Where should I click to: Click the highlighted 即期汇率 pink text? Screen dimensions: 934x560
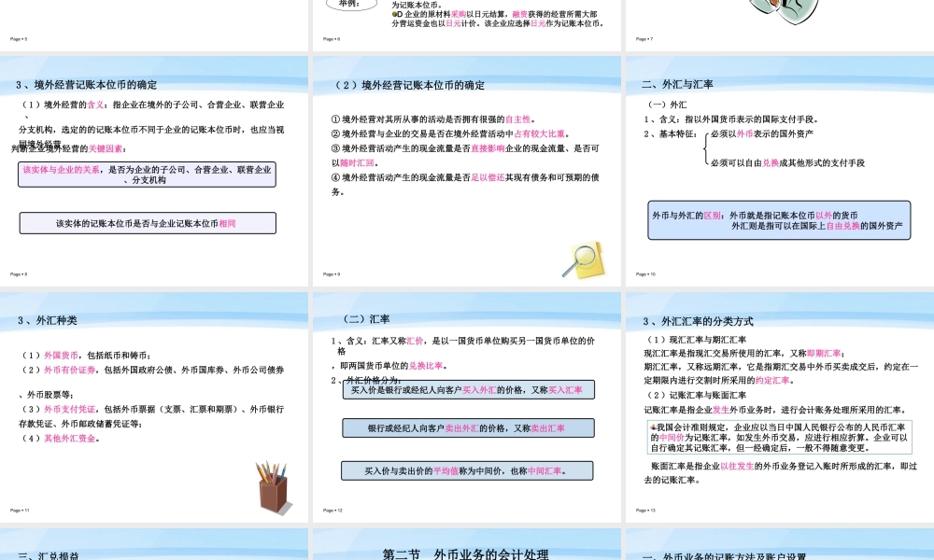[824, 352]
